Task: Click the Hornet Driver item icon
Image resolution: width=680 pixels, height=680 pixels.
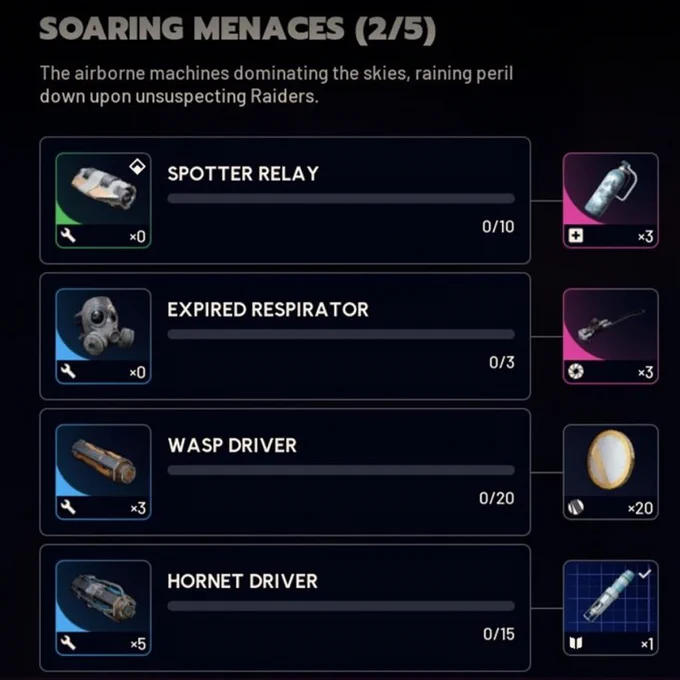Action: [103, 608]
